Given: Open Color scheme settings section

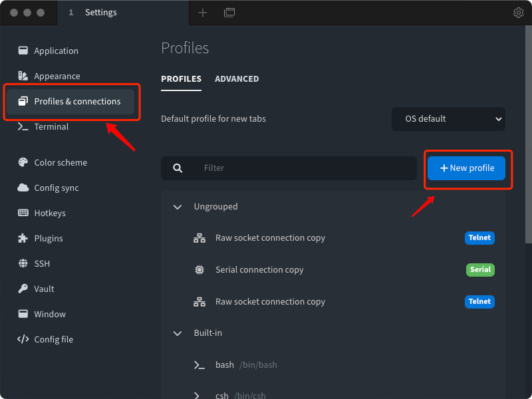Looking at the screenshot, I should (60, 162).
